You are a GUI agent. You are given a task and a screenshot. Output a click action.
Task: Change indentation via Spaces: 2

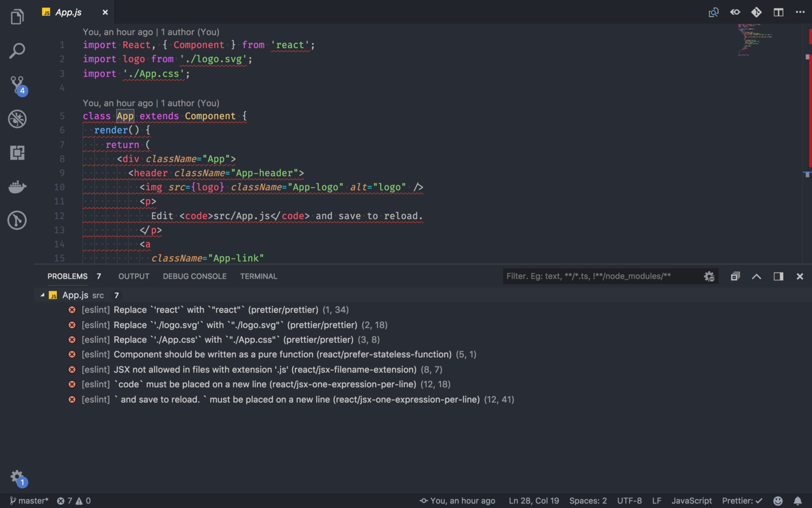pyautogui.click(x=588, y=501)
